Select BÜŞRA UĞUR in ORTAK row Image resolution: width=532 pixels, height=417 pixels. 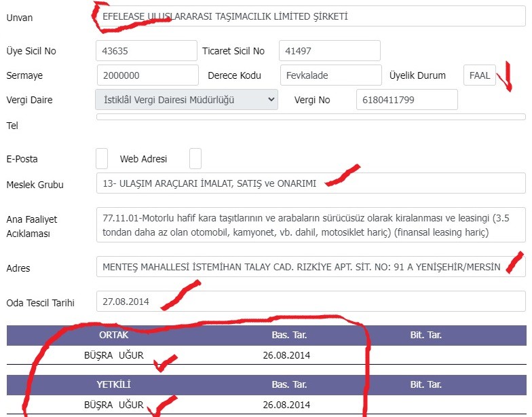[114, 355]
